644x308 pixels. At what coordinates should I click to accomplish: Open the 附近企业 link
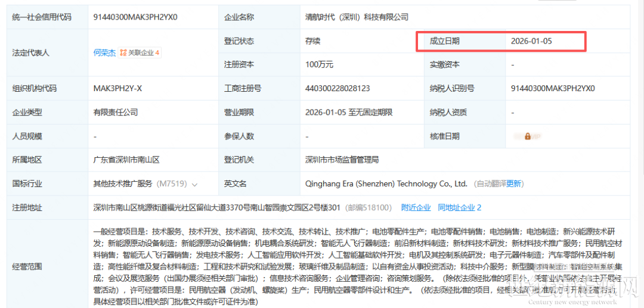tap(416, 208)
